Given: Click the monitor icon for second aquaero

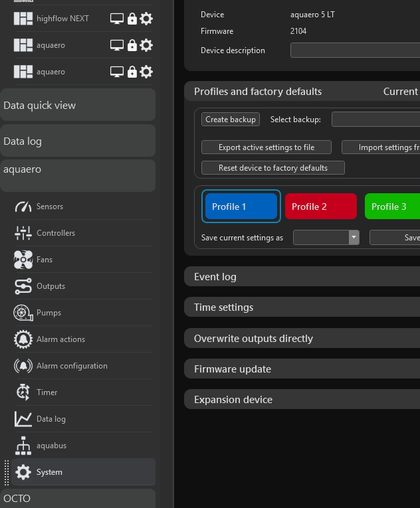Looking at the screenshot, I should click(117, 72).
